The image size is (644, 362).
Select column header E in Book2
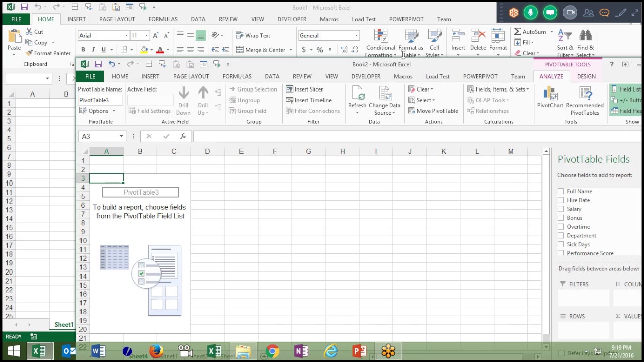click(x=241, y=151)
